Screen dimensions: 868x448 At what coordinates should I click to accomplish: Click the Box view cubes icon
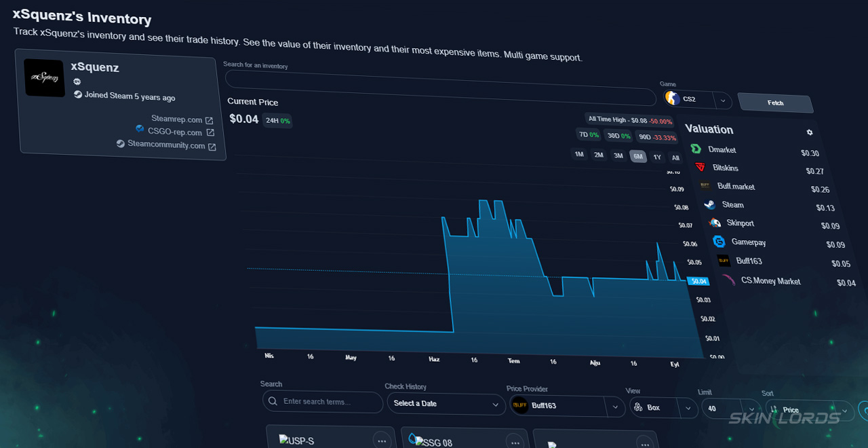click(638, 407)
